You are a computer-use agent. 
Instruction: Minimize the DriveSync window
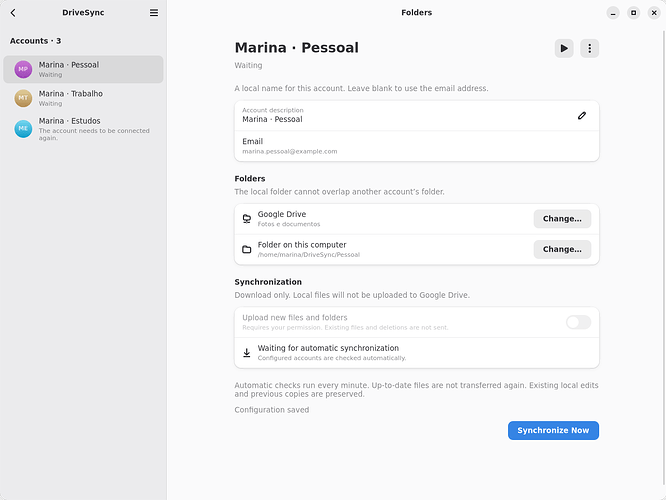(613, 13)
